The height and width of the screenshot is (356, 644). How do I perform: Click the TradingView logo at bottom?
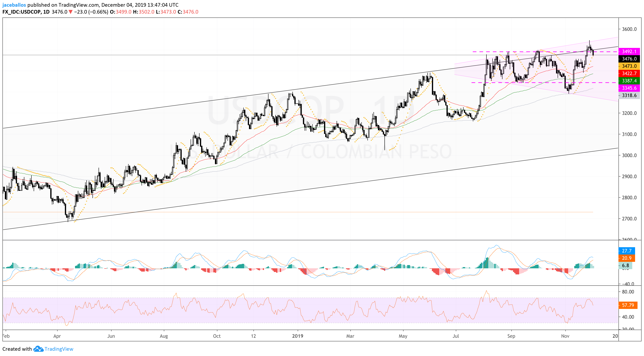click(x=38, y=349)
